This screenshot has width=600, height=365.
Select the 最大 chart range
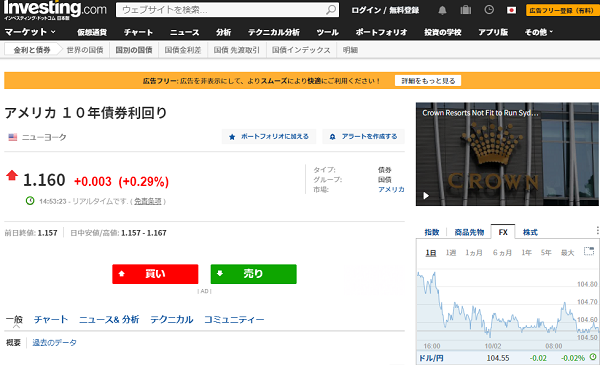(x=567, y=253)
